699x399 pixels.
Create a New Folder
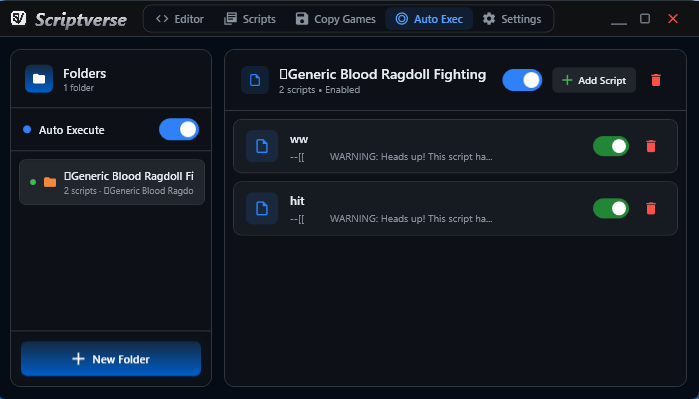(x=111, y=359)
